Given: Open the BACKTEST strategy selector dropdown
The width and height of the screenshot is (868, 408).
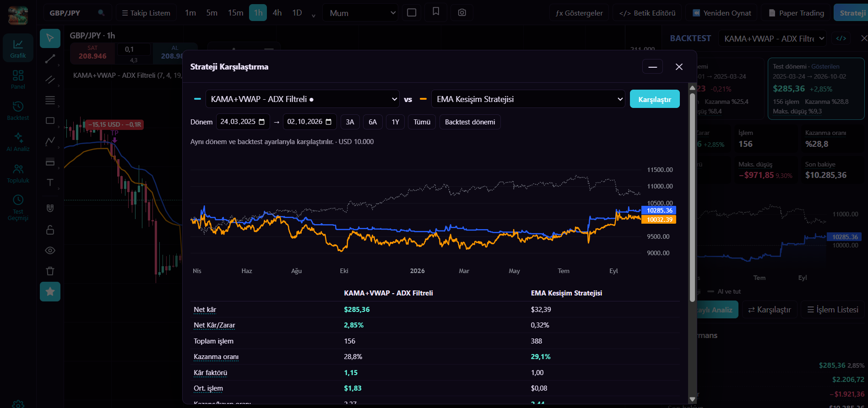Looking at the screenshot, I should coord(772,38).
